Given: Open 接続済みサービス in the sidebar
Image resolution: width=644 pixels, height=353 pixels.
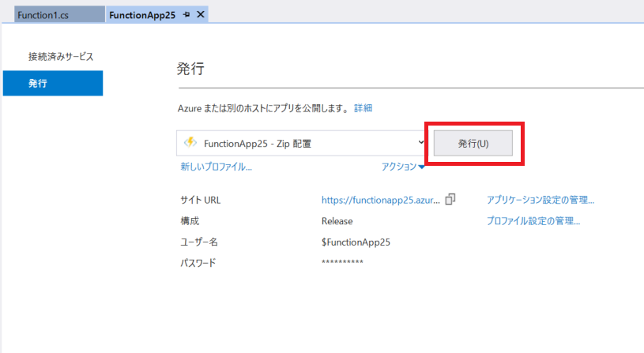Looking at the screenshot, I should point(61,57).
